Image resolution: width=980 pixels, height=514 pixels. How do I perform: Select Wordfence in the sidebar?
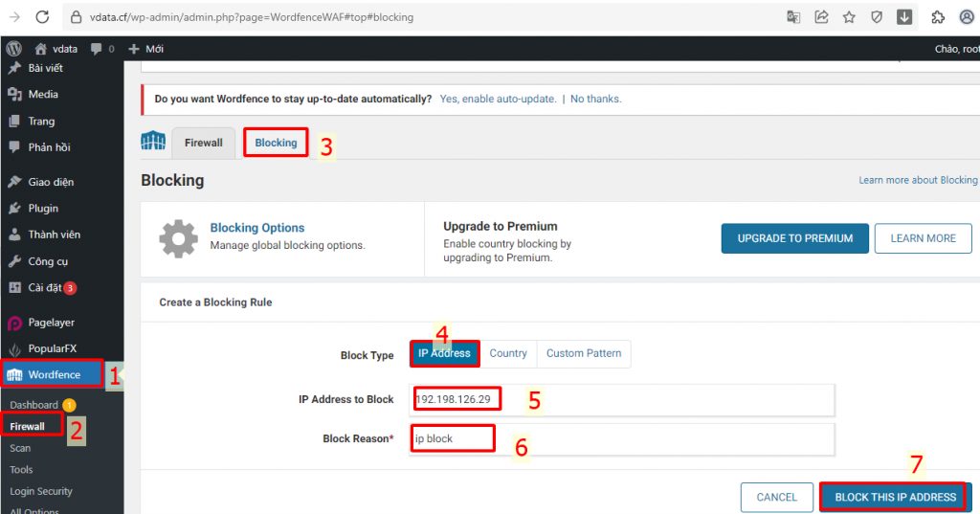coord(53,374)
